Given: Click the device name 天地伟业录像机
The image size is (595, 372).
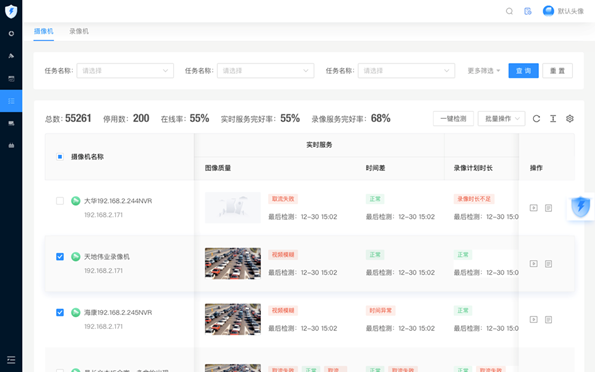Looking at the screenshot, I should tap(107, 257).
